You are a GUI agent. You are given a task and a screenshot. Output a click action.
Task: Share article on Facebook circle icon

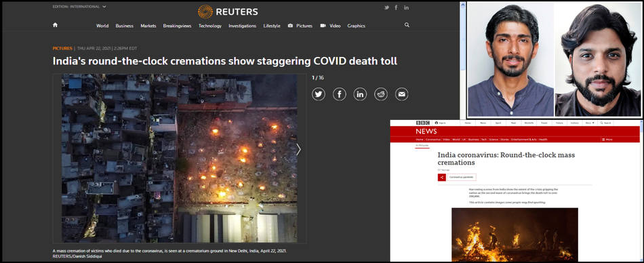pyautogui.click(x=339, y=94)
